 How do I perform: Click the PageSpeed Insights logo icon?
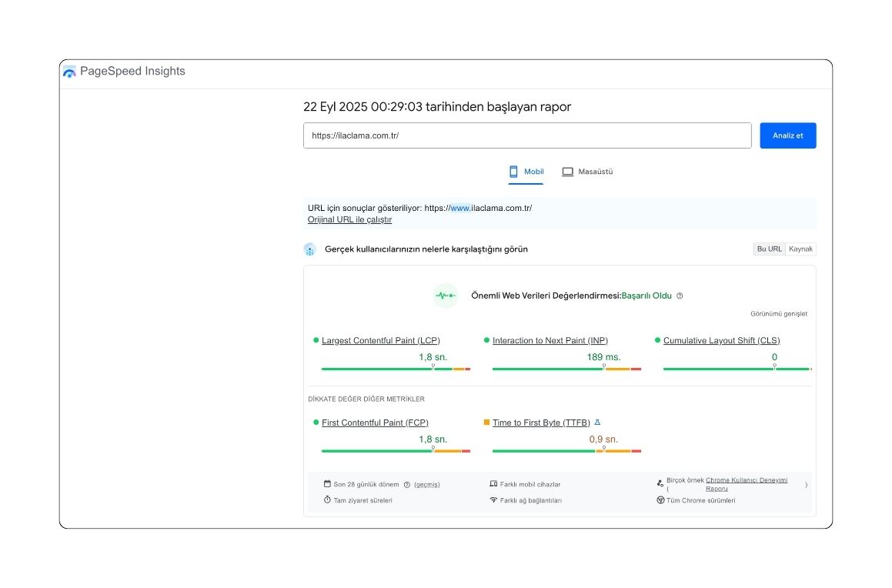coord(69,71)
